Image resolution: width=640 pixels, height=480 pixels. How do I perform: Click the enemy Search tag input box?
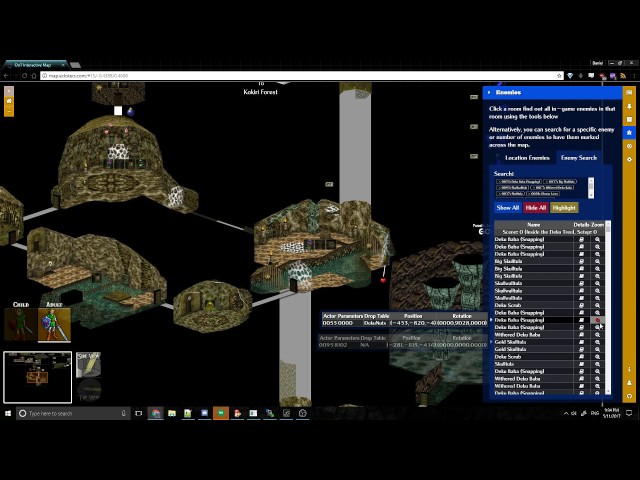541,185
